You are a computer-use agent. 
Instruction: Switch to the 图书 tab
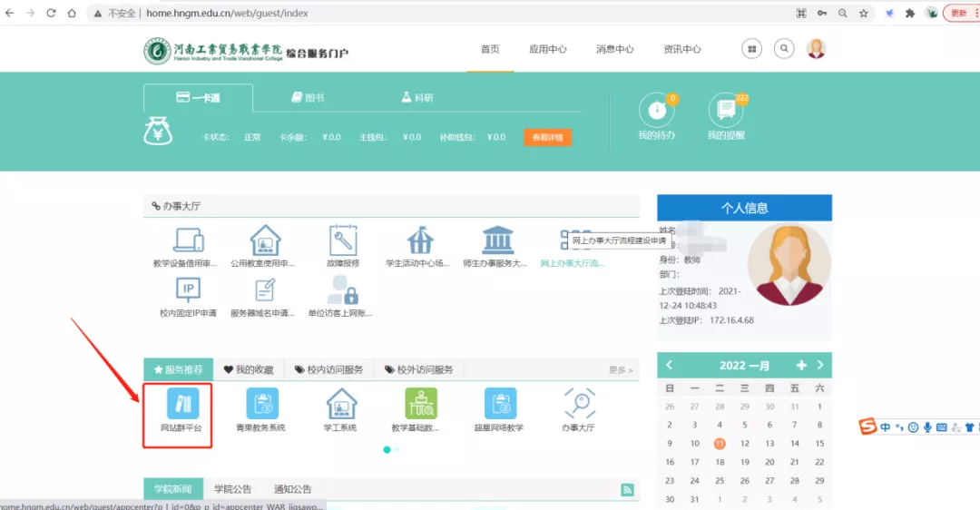tap(309, 98)
